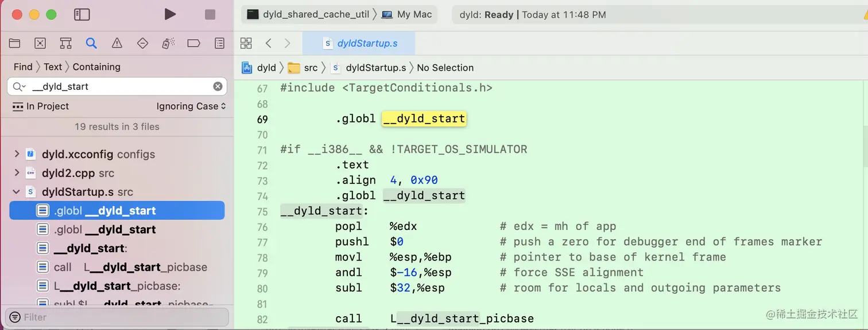Select the __dyld_start: label result
The height and width of the screenshot is (330, 868).
(x=117, y=248)
